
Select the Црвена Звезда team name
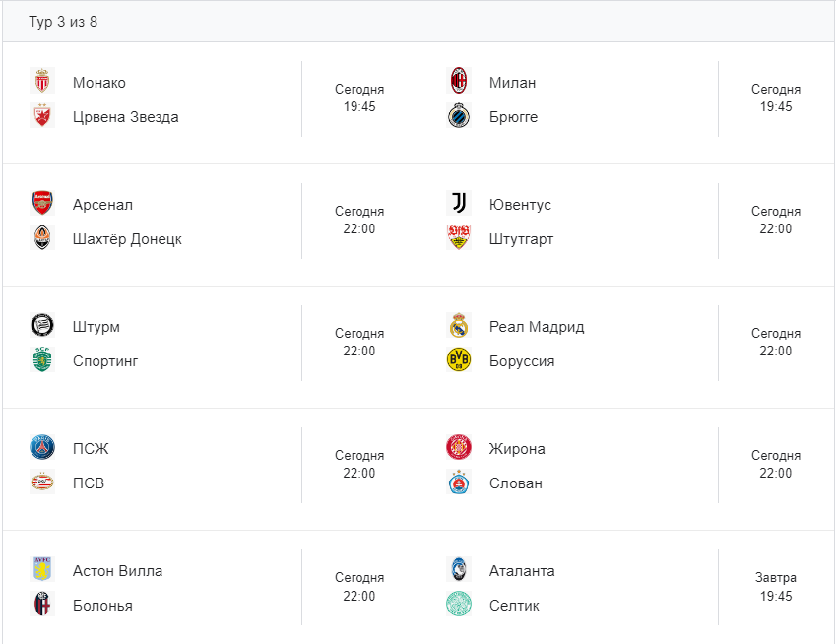[126, 117]
